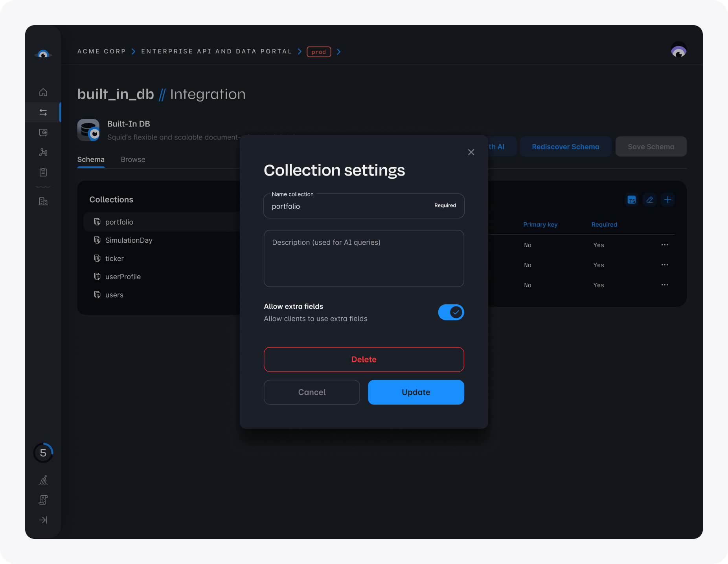
Task: Click ACME CORP in the breadcrumb
Action: [x=101, y=51]
